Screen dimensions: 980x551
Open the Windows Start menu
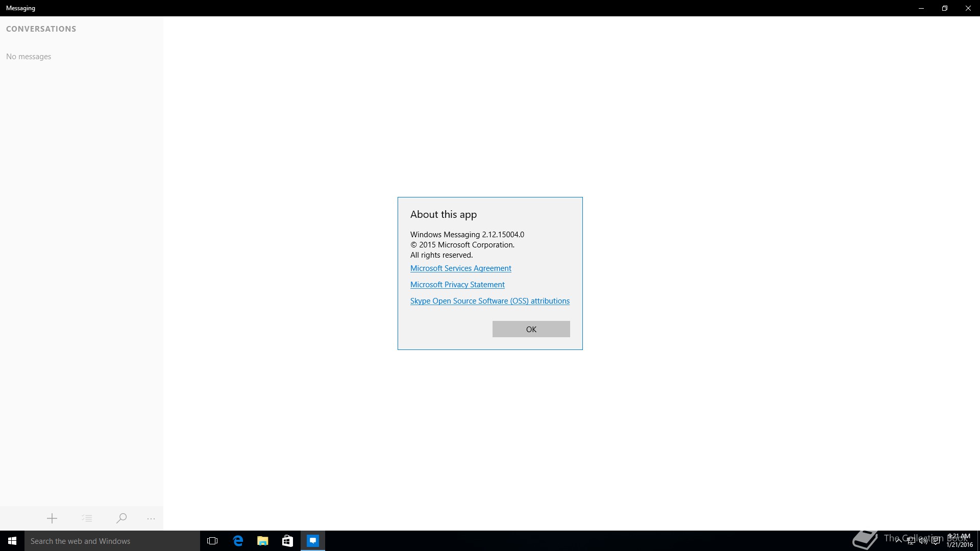12,541
